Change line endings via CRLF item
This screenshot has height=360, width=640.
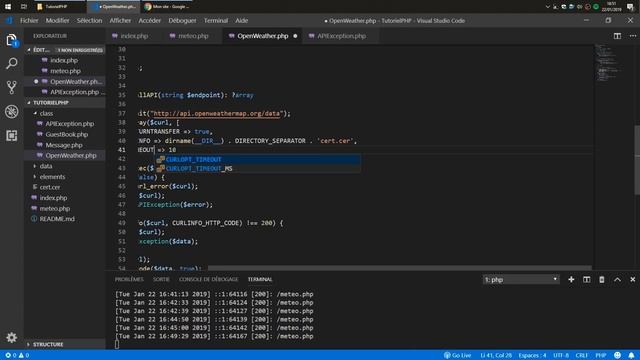582,355
